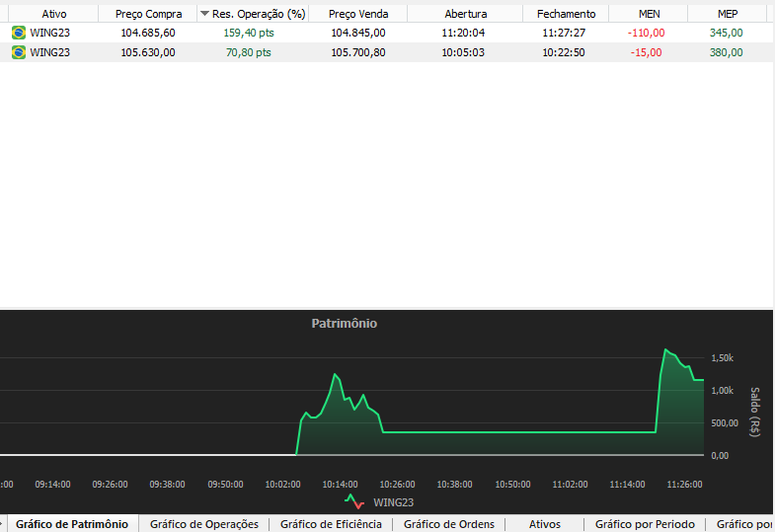Open the Gráfico de Patrimônio tab
The width and height of the screenshot is (775, 532).
pos(72,524)
